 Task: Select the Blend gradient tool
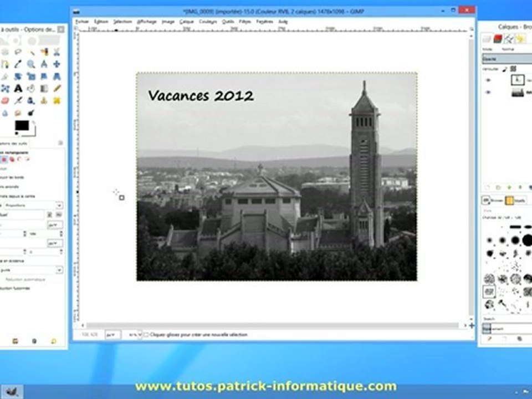coord(44,89)
